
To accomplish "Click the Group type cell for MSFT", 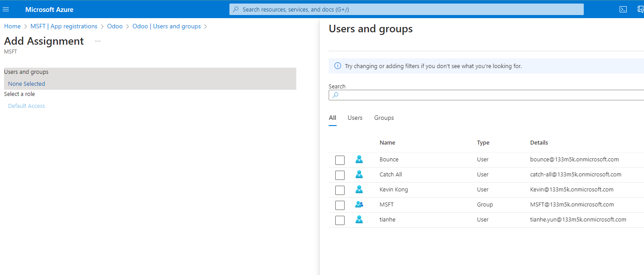I will [x=485, y=204].
